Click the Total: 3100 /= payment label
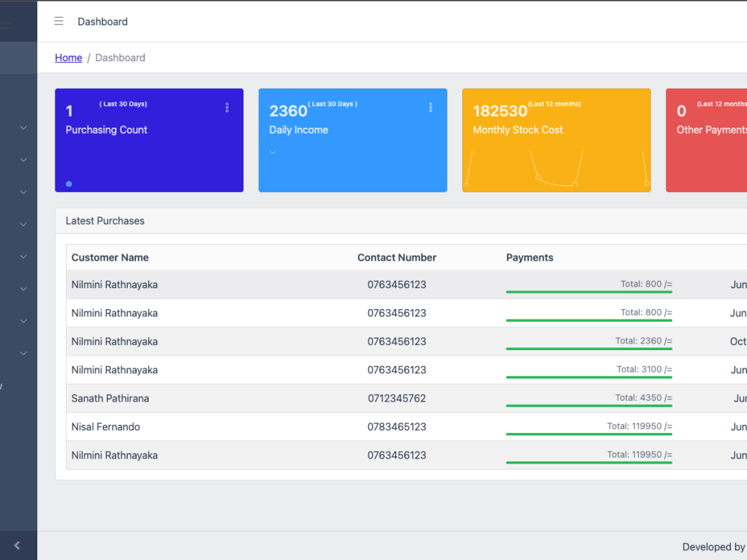 tap(645, 370)
